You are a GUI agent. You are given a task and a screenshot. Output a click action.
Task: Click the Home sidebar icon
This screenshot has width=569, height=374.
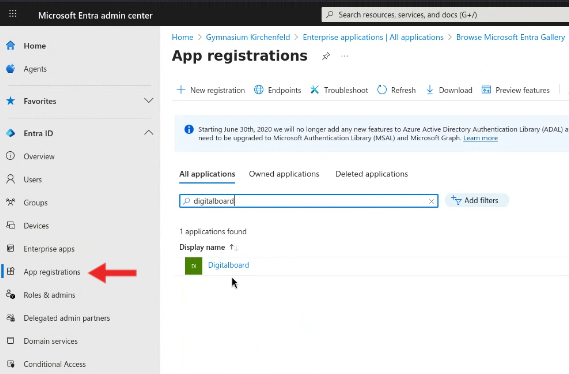(x=11, y=46)
